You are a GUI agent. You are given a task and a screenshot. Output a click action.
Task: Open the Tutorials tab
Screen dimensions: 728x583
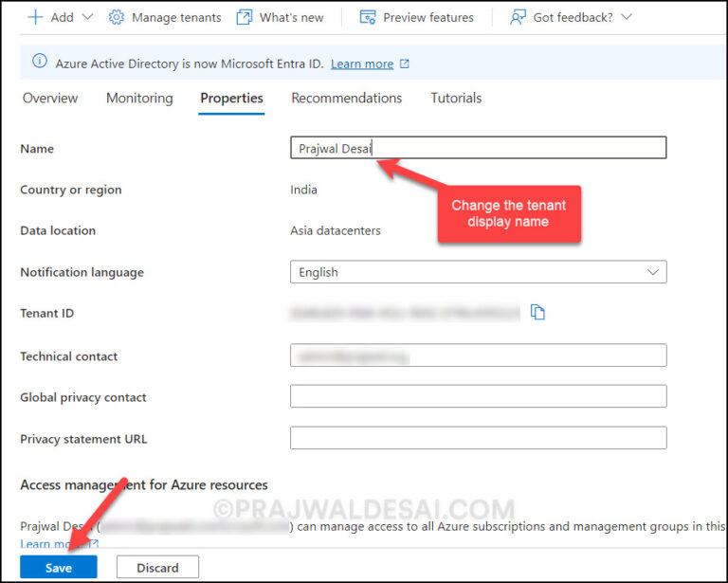456,98
